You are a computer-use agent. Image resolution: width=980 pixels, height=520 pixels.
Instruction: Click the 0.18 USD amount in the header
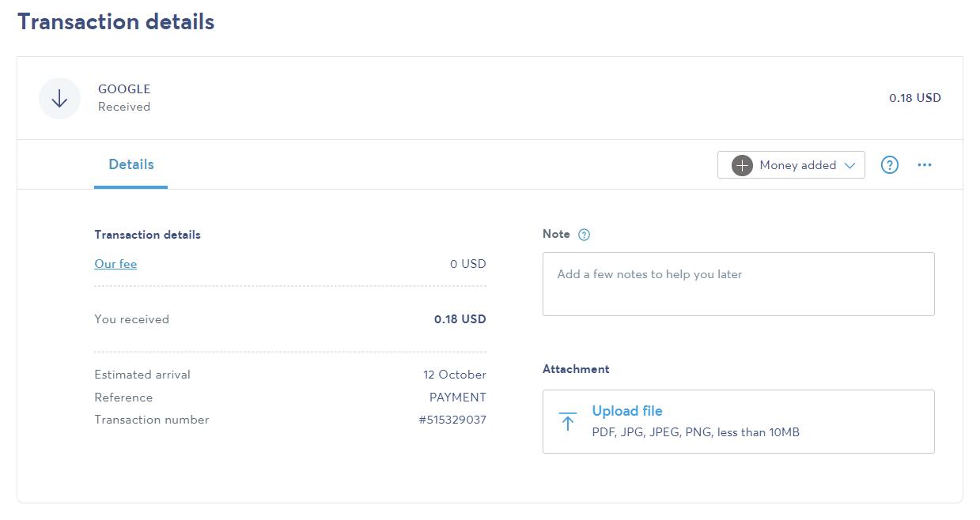(914, 98)
